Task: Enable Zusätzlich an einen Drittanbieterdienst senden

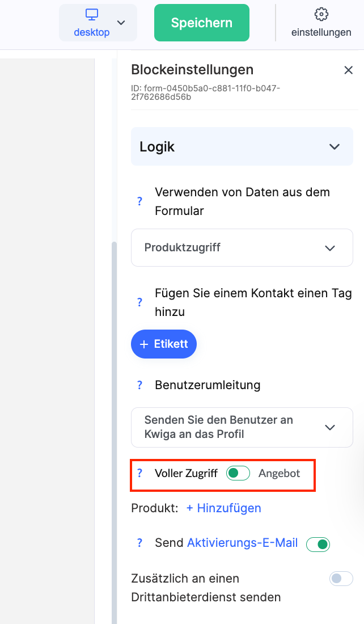Action: click(341, 579)
